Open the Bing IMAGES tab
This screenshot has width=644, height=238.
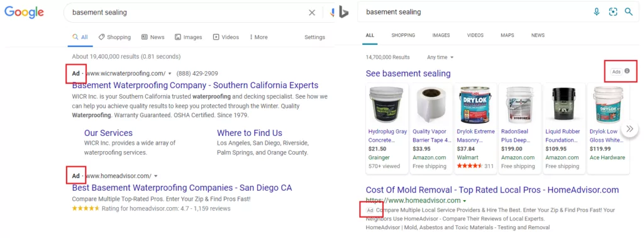[441, 35]
